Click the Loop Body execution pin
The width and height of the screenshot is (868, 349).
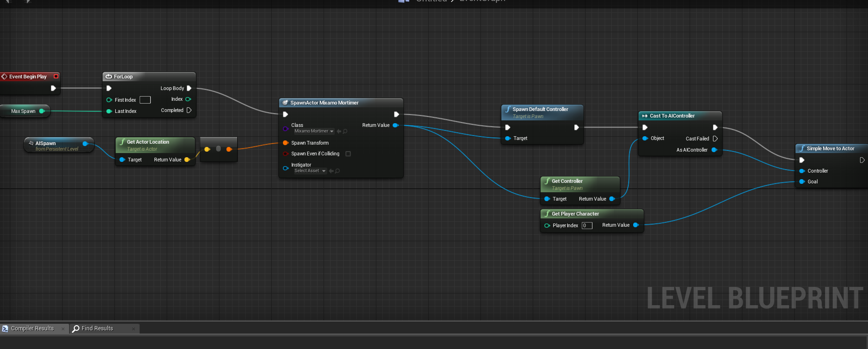click(189, 88)
